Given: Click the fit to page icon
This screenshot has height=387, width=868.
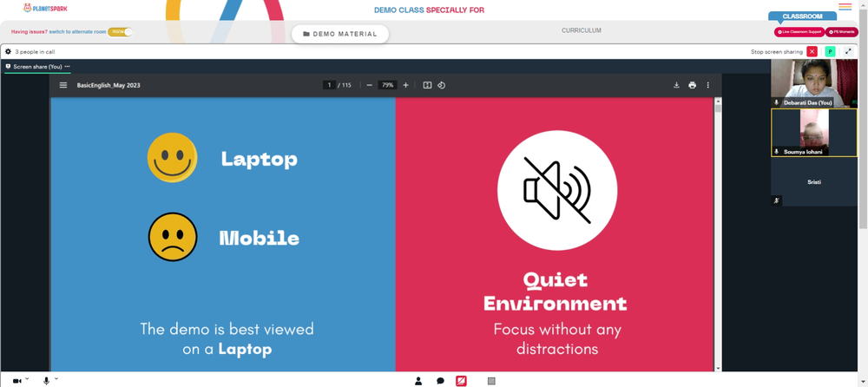Looking at the screenshot, I should [x=427, y=85].
